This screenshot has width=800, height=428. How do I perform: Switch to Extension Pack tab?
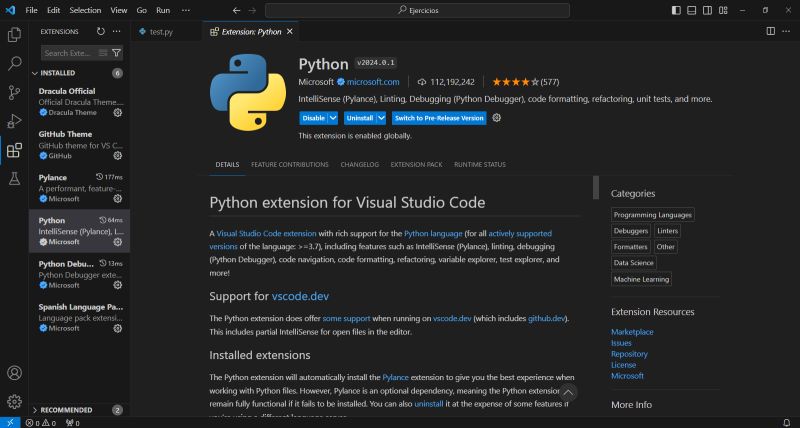416,164
